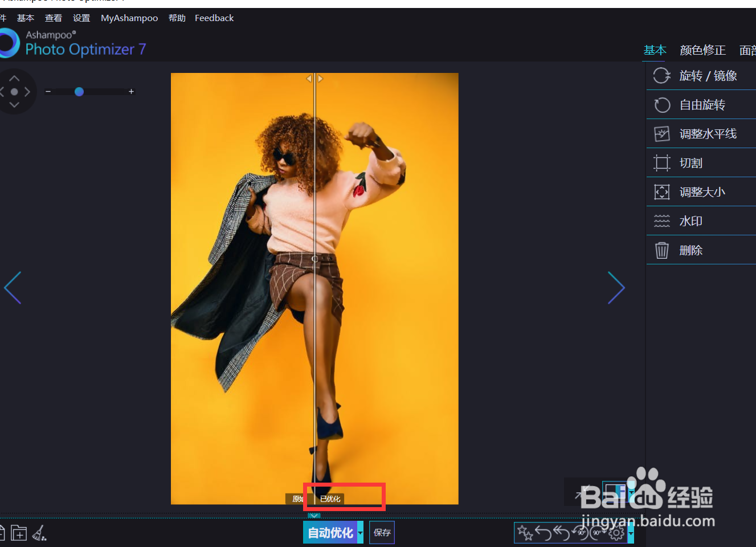The width and height of the screenshot is (756, 547).
Task: Switch to the 基本 tab
Action: coord(655,50)
